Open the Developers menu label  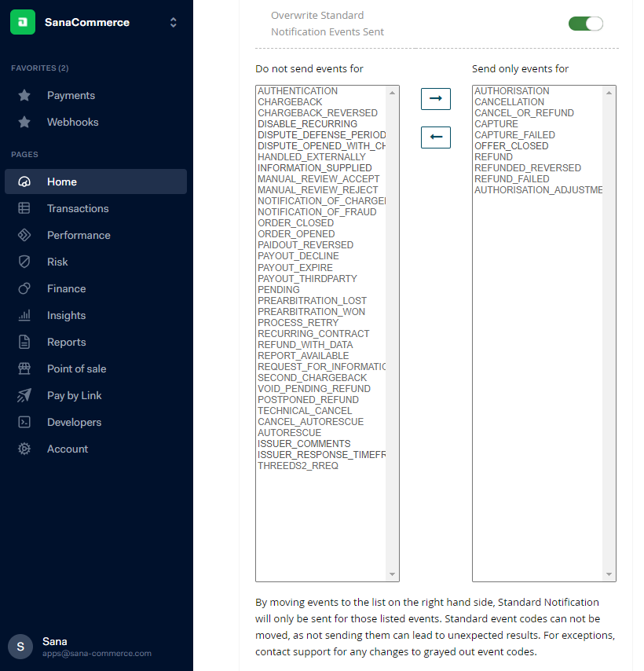pos(75,422)
